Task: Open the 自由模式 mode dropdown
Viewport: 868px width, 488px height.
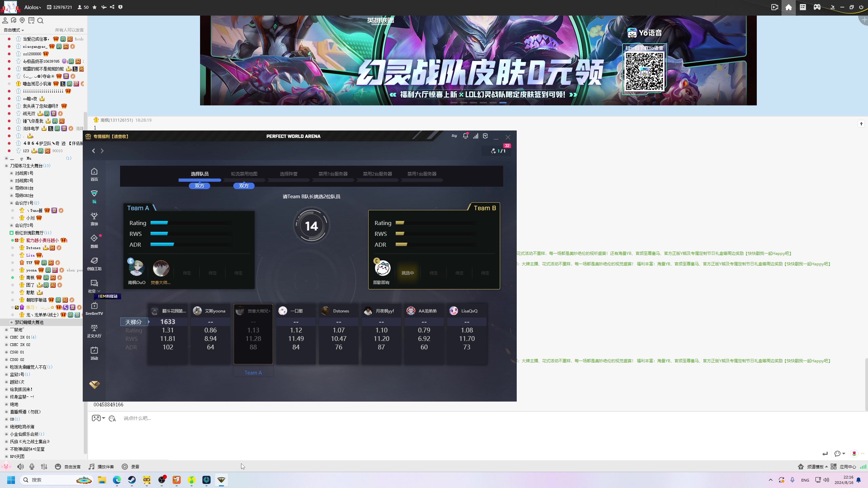Action: tap(14, 30)
